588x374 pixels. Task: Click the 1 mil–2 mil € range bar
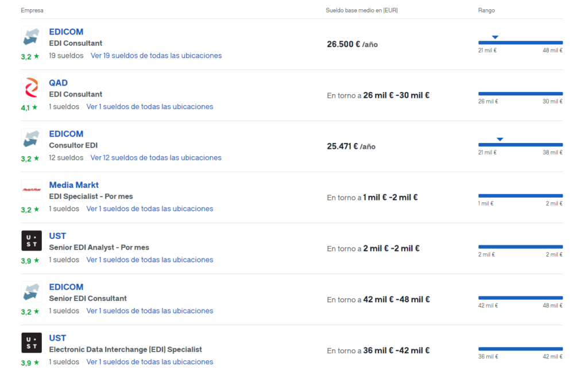pyautogui.click(x=520, y=196)
